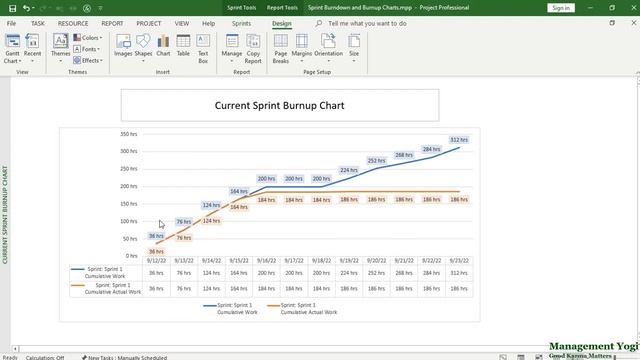Open the Recent reports button
The image size is (640, 360).
tap(32, 49)
